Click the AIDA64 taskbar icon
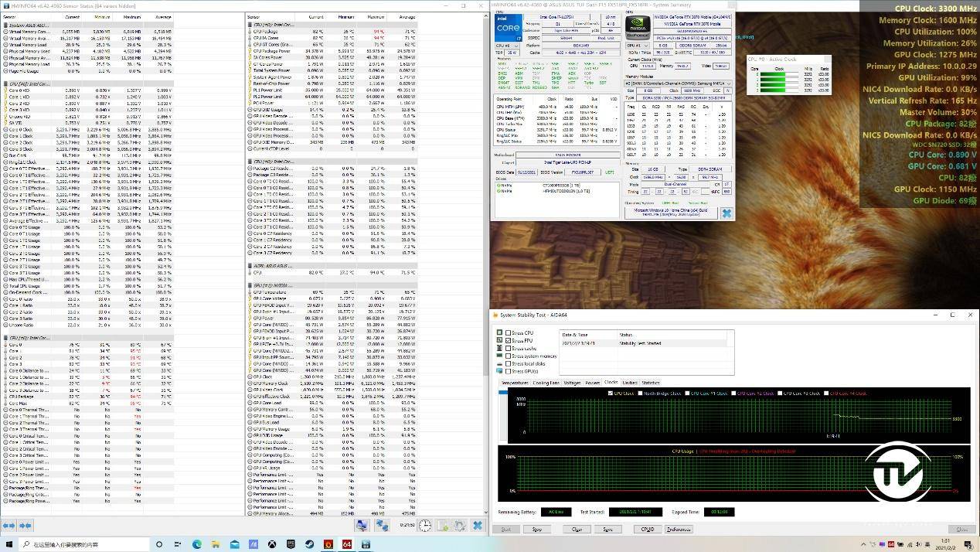Viewport: 980px width, 552px height. pos(347,545)
